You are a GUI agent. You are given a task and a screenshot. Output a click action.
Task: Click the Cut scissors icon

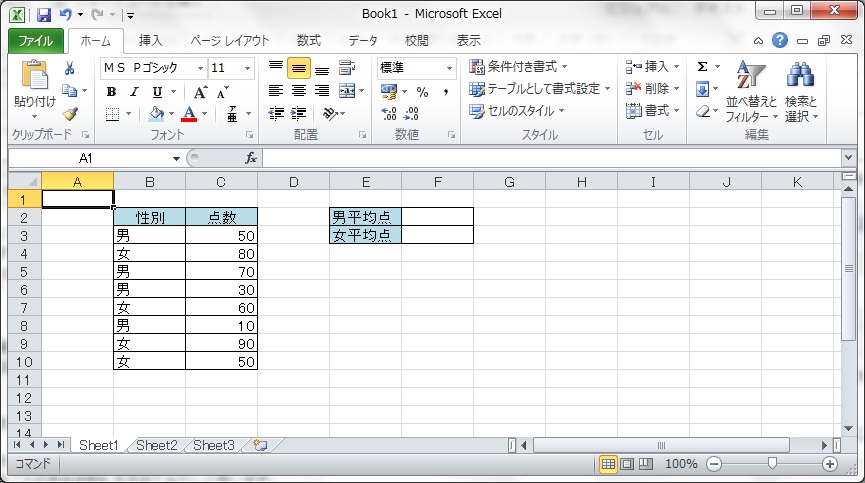(x=70, y=68)
